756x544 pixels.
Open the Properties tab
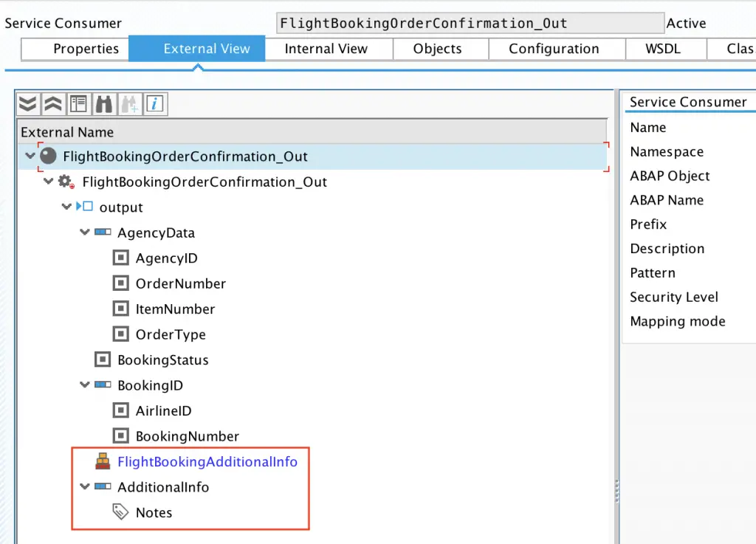76,49
